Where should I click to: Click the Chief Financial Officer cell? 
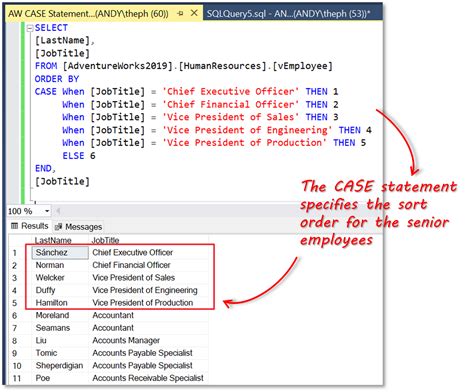pyautogui.click(x=149, y=265)
